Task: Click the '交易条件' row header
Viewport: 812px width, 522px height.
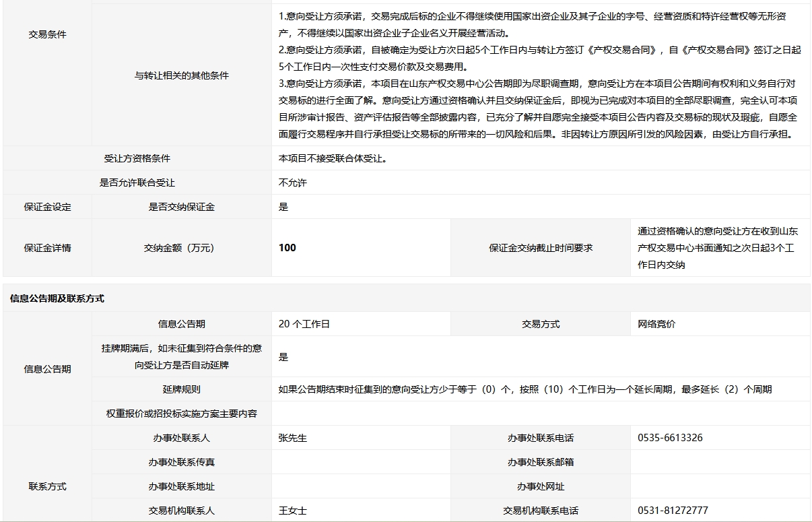Action: (x=47, y=34)
